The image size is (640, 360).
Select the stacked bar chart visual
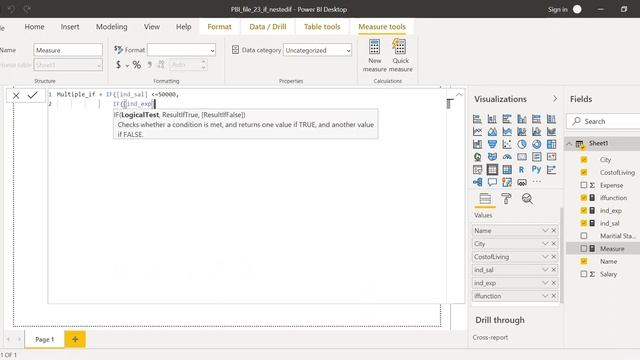(477, 119)
